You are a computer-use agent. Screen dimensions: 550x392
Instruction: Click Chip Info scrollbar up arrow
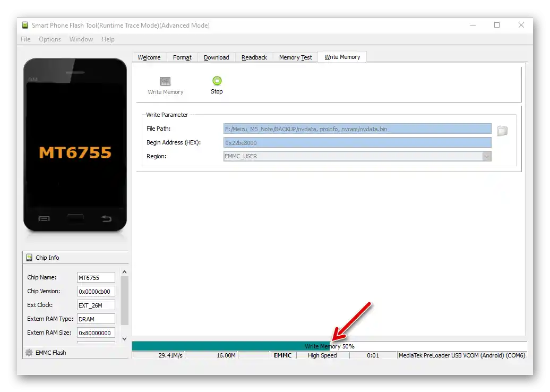click(x=125, y=272)
